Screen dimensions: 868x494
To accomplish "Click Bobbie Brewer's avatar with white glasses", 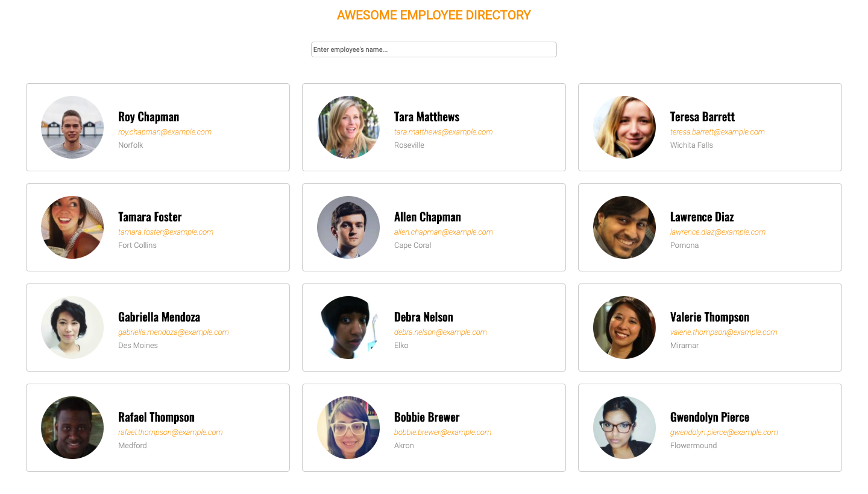I will pyautogui.click(x=348, y=428).
